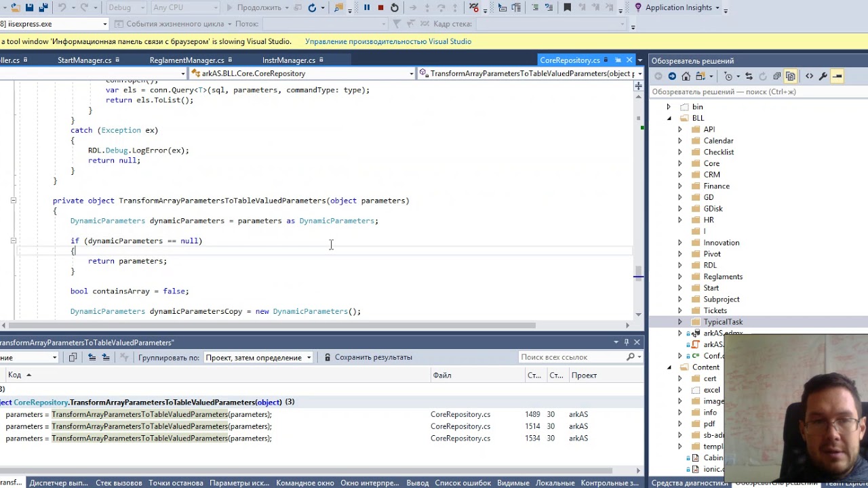868x488 pixels.
Task: Click the Undo arrow in the toolbar
Action: [x=62, y=7]
